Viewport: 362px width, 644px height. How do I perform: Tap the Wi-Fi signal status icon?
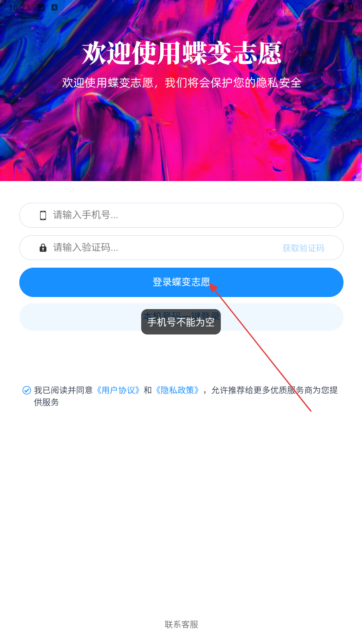click(330, 7)
